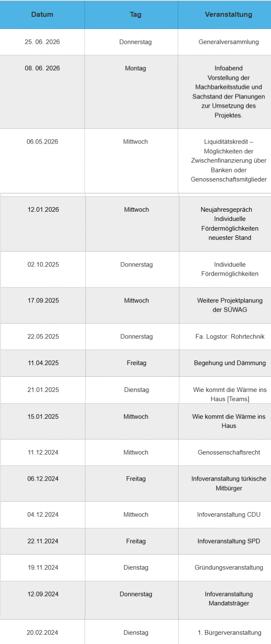Click date 02.10.2025
This screenshot has height=644, width=271.
(43, 265)
